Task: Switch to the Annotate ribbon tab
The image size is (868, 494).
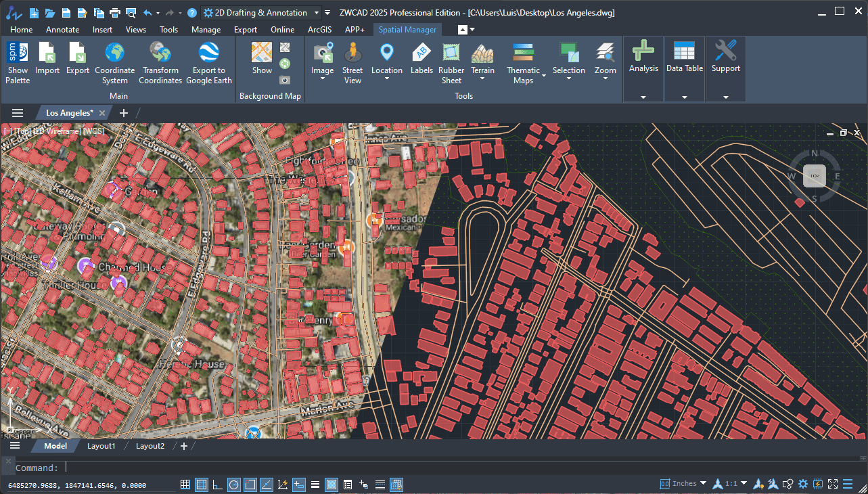Action: (x=62, y=29)
